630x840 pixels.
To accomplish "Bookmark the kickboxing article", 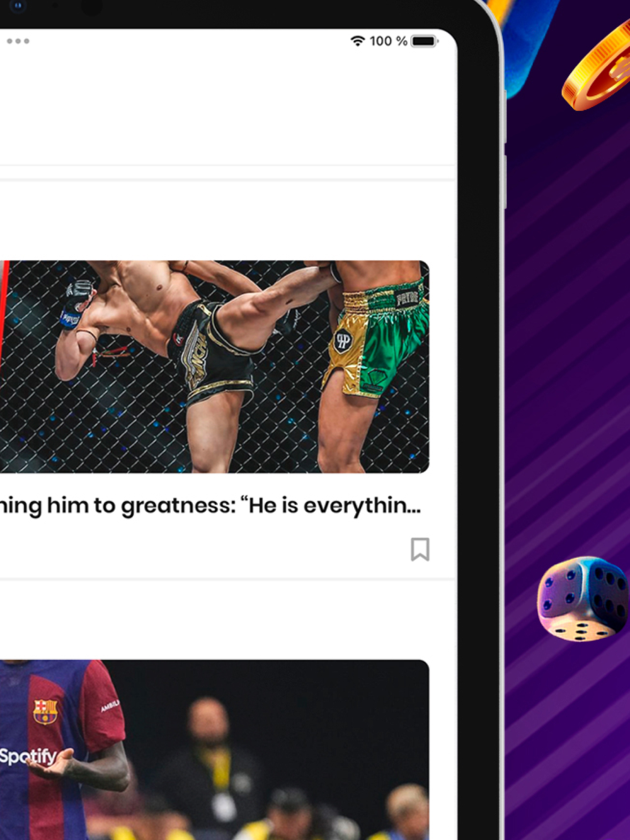I will coord(420,549).
